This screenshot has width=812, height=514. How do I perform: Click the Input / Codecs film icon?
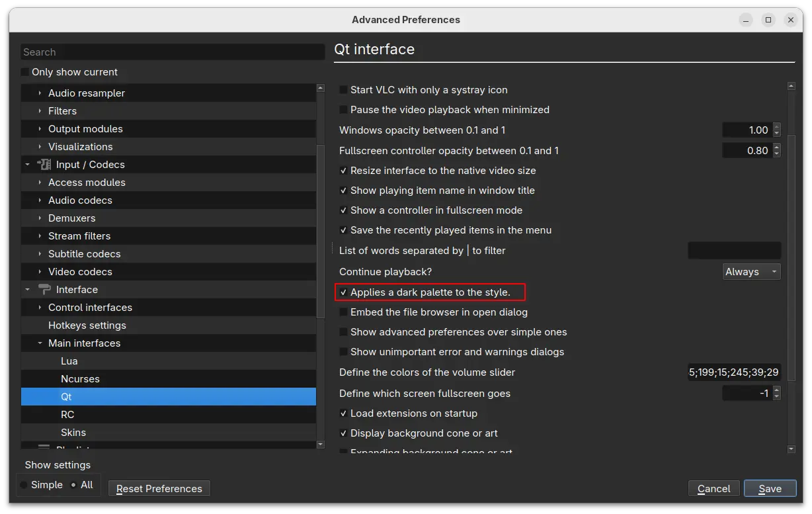44,165
